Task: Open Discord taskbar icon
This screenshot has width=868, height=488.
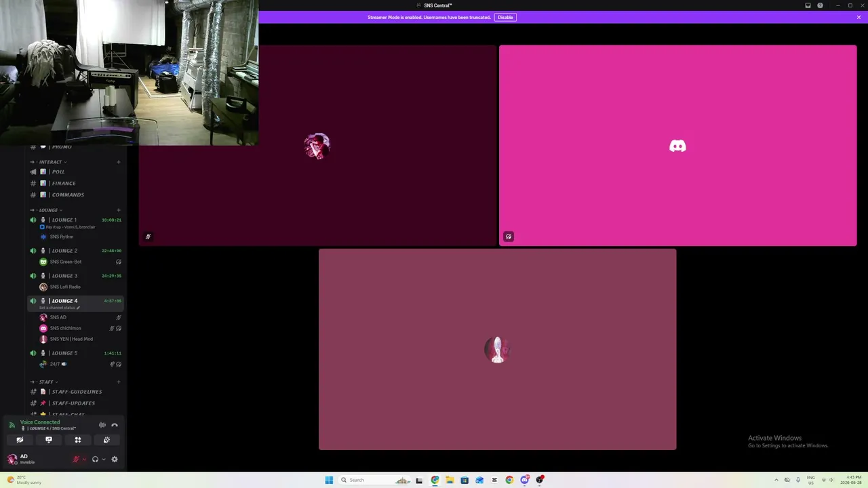Action: pos(524,480)
